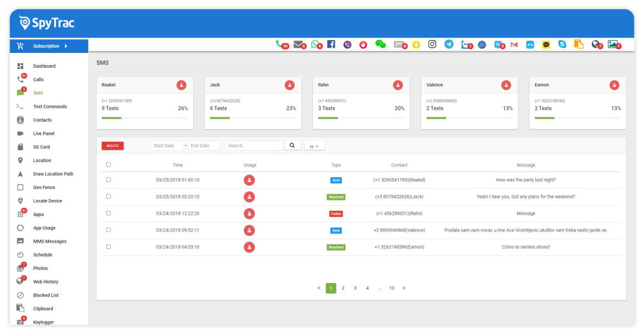Click the Telegram icon
The height and width of the screenshot is (334, 644).
pos(449,44)
